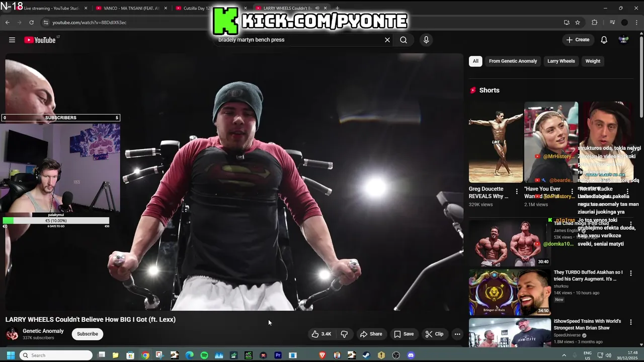Open options for "Have You Ever" short

572,192
